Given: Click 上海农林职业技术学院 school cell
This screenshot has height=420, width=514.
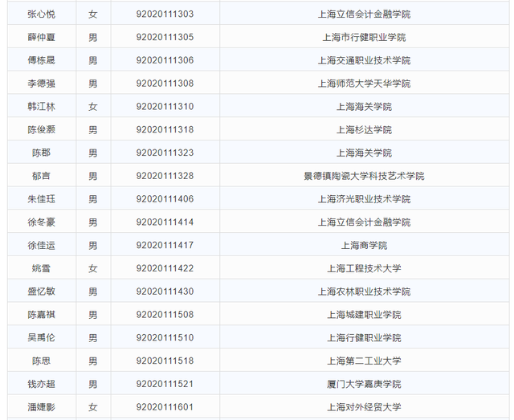Looking at the screenshot, I should (x=364, y=292).
